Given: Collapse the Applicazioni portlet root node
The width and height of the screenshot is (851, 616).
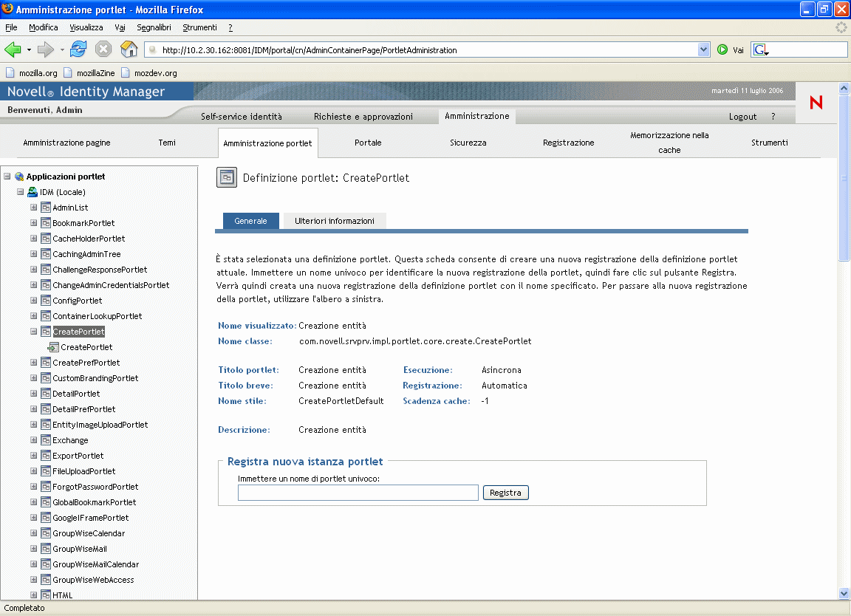Looking at the screenshot, I should click(x=7, y=177).
